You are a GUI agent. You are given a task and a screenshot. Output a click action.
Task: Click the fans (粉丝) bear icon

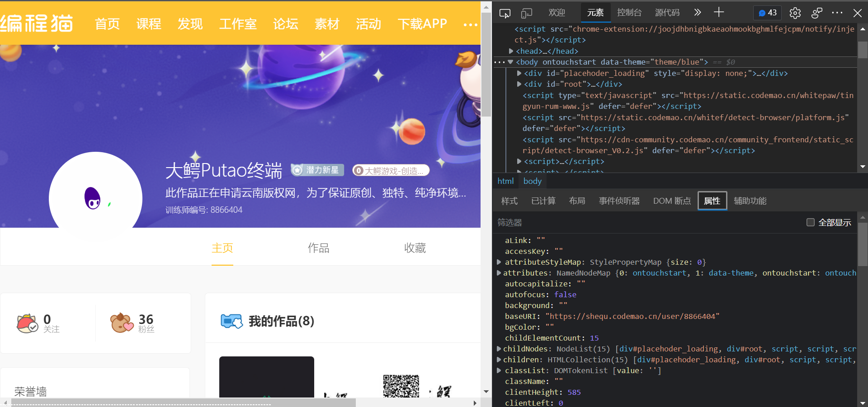[122, 323]
